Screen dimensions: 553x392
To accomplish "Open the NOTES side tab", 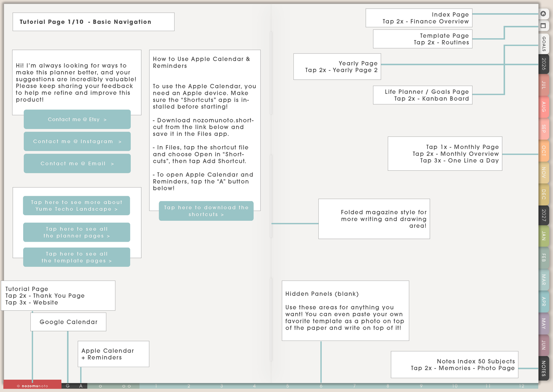I will pos(544,368).
